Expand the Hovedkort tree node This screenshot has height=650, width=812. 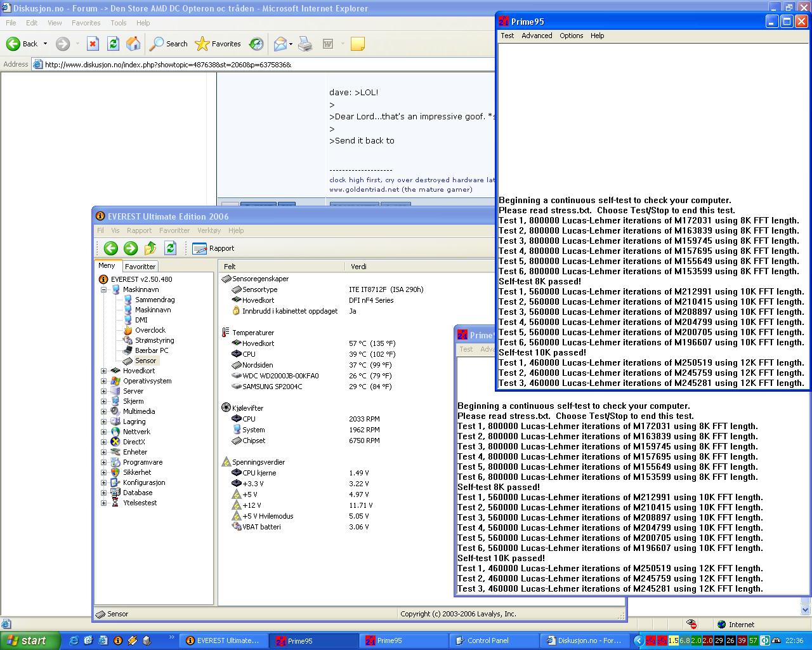(x=103, y=371)
